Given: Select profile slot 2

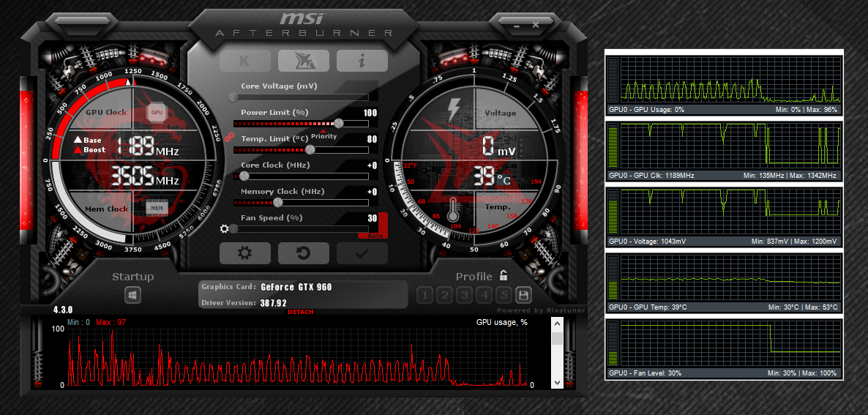Looking at the screenshot, I should 444,295.
